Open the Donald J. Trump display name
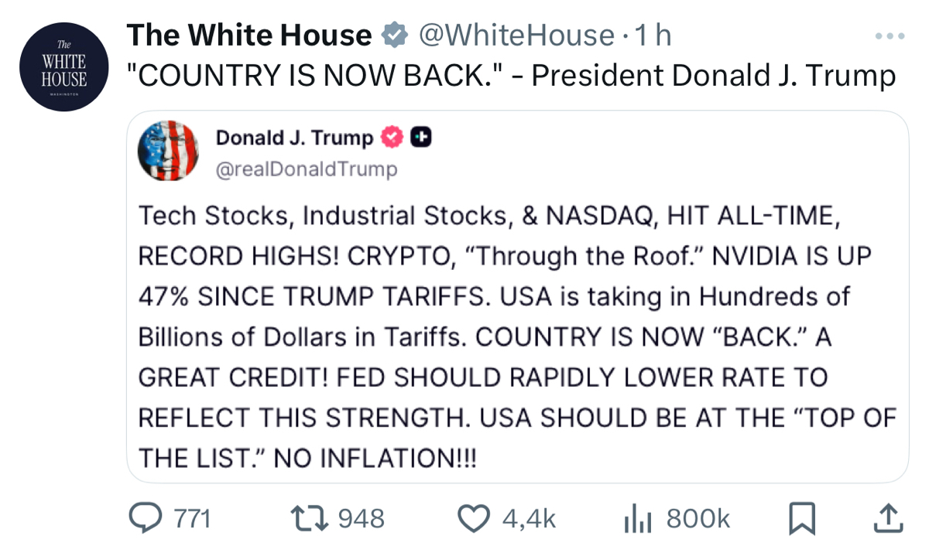This screenshot has width=929, height=560. (294, 138)
